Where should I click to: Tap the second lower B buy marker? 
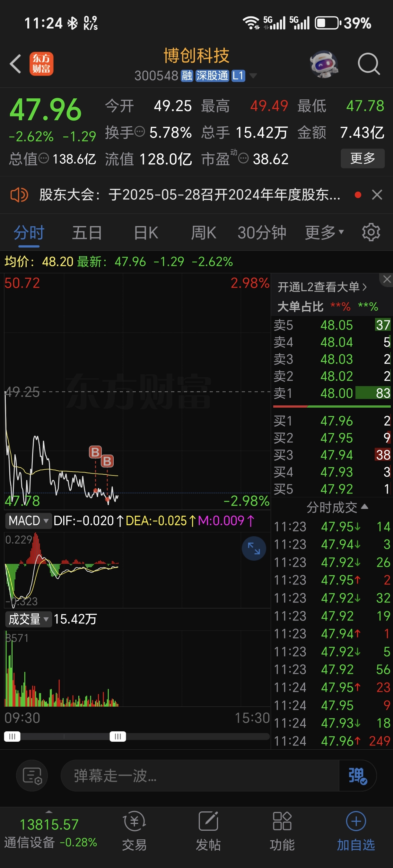(x=107, y=461)
